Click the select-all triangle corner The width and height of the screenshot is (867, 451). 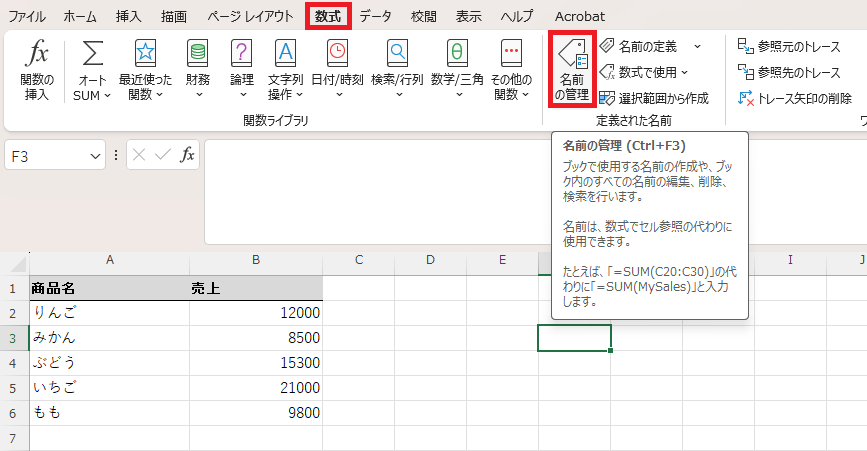[18, 264]
